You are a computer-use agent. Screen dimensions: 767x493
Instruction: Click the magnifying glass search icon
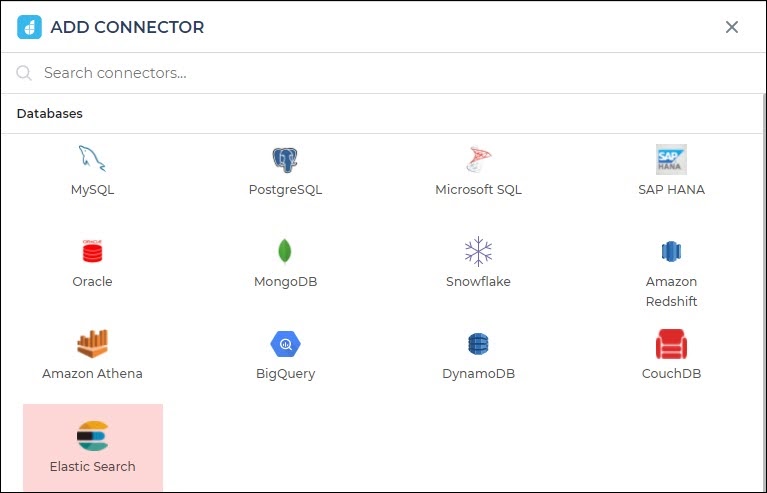pos(24,73)
